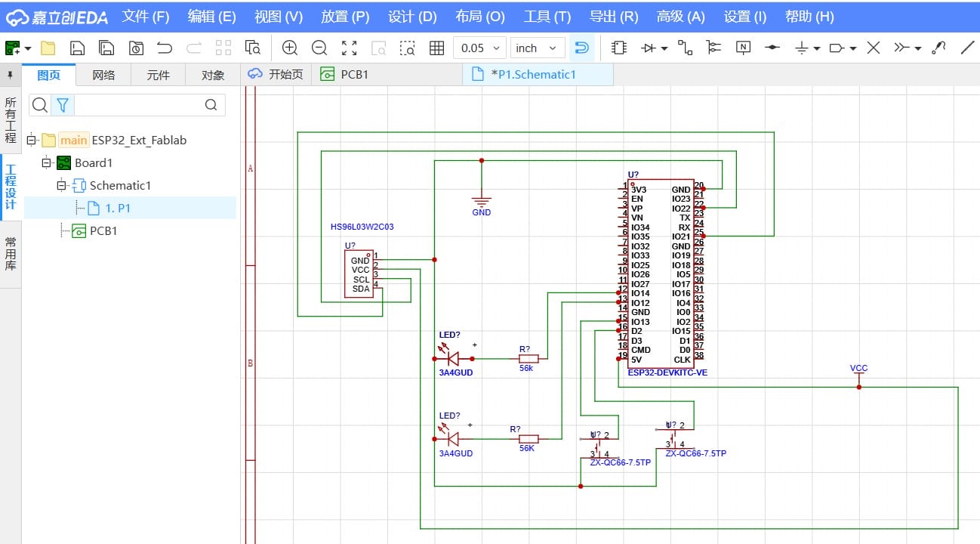Open the 编辑 (E) menu
This screenshot has width=980, height=544.
click(211, 17)
